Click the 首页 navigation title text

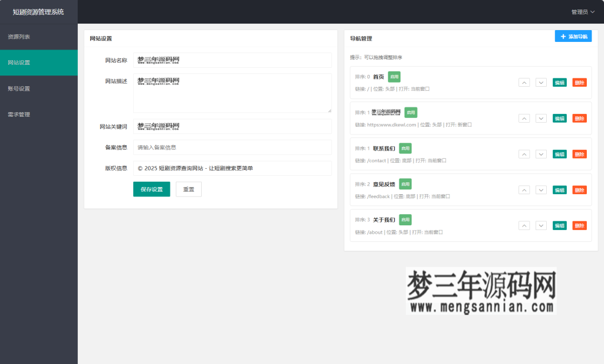[378, 77]
